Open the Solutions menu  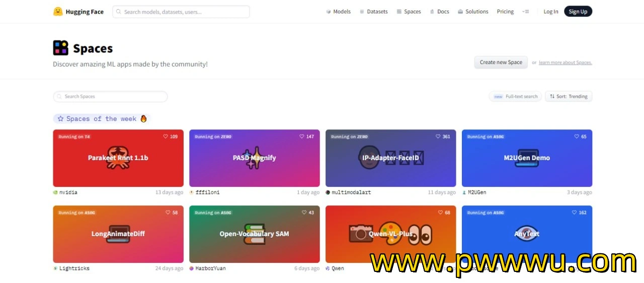[x=473, y=12]
